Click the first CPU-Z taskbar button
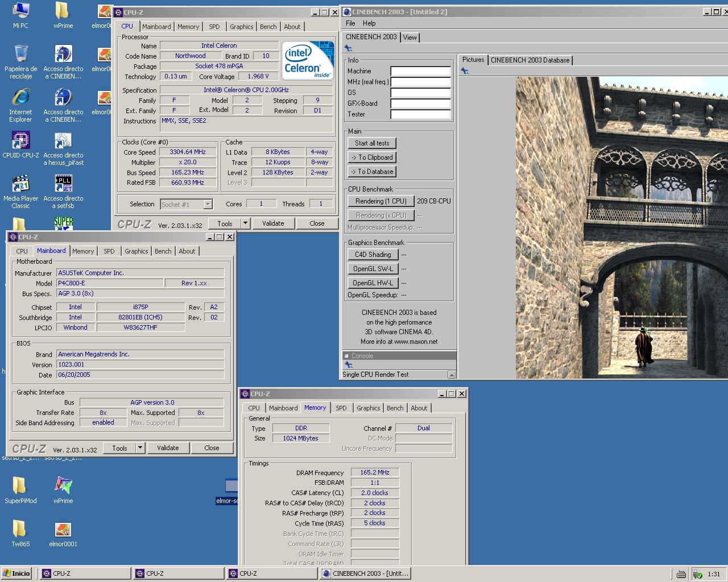728x582 pixels. (x=85, y=573)
